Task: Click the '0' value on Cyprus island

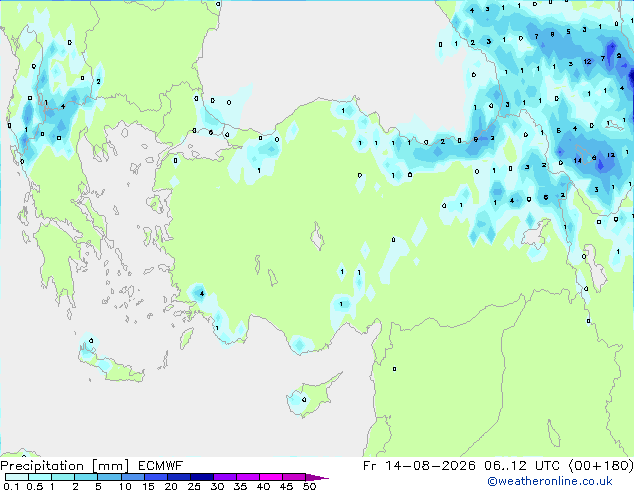Action: [304, 400]
